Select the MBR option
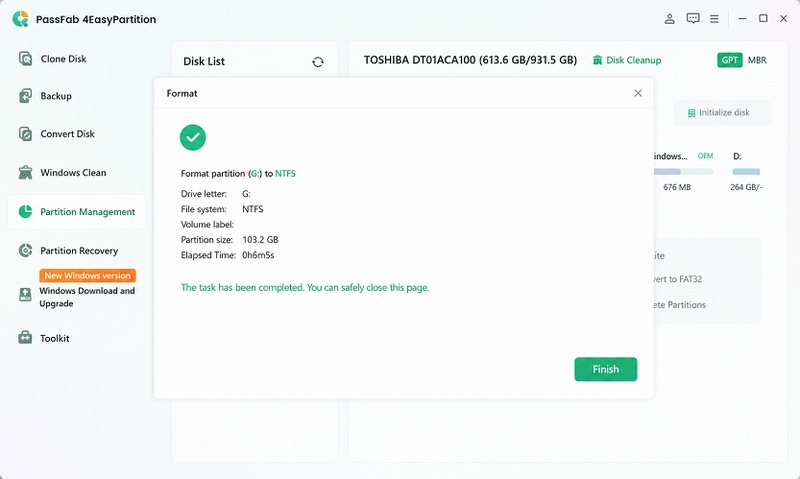Viewport: 800px width, 479px height. click(x=757, y=60)
